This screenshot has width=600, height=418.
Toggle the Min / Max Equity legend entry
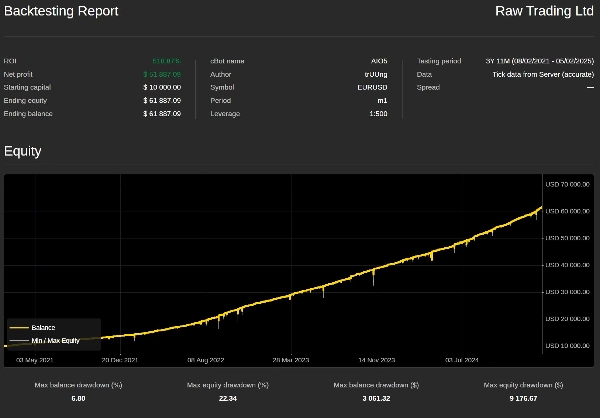coord(55,341)
